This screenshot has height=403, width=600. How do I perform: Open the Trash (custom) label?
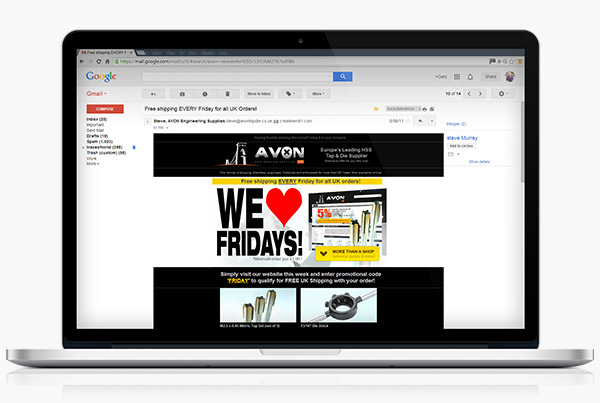106,153
